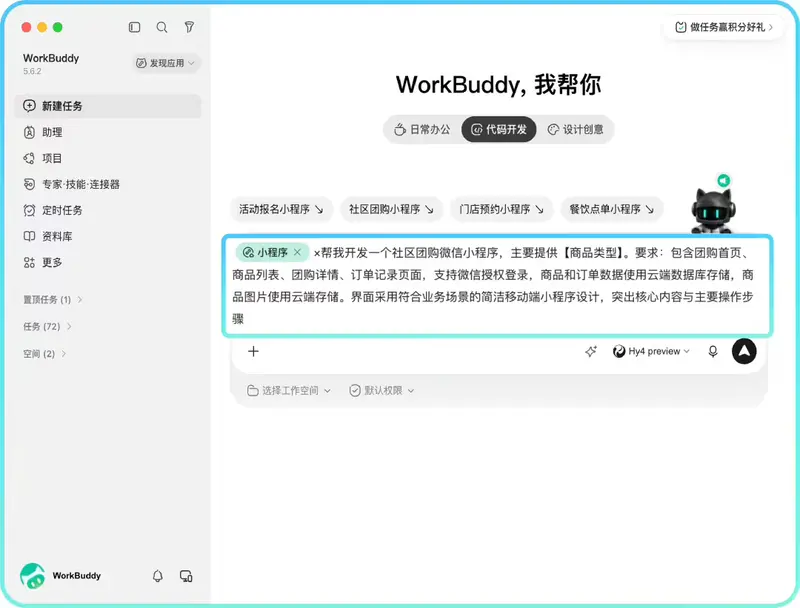This screenshot has height=608, width=800.
Task: Click the flashlight icon in sidebar header
Action: [189, 27]
